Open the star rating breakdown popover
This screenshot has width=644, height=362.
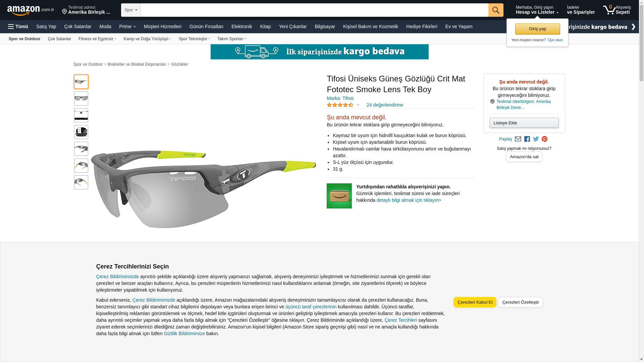(x=343, y=105)
